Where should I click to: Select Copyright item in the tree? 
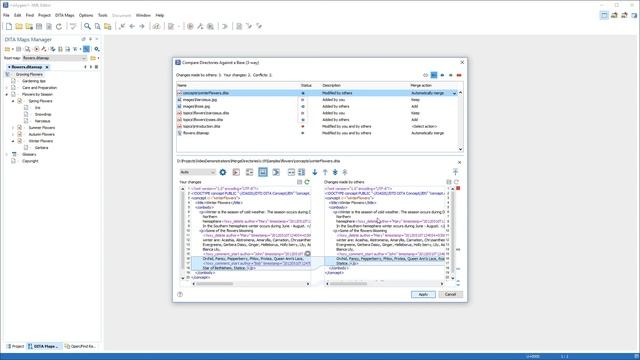[30, 161]
